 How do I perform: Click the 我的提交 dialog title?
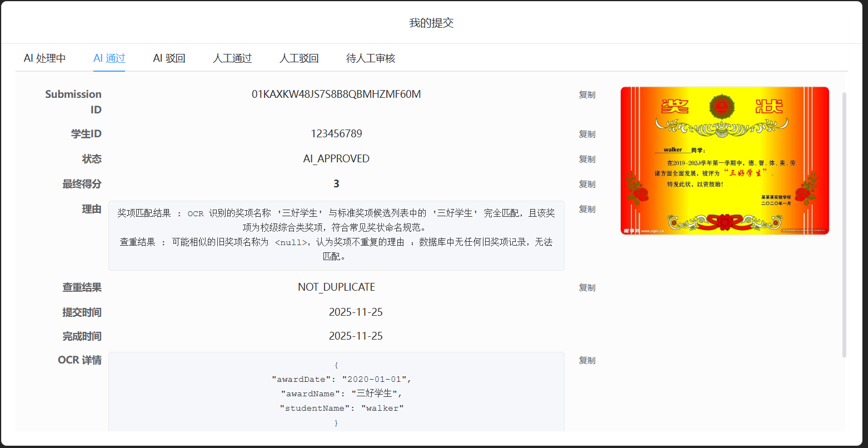432,23
